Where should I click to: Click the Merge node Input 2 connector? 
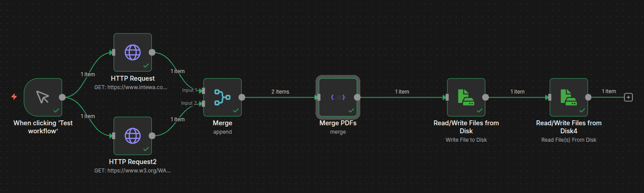203,103
